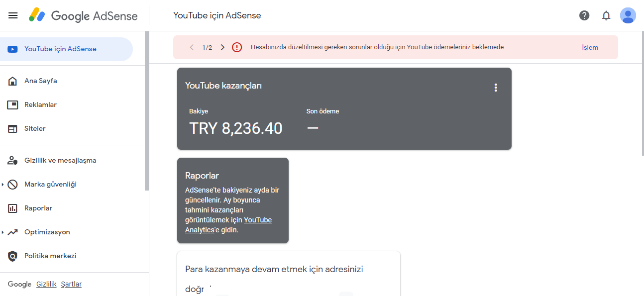The image size is (644, 296).
Task: Click the Politika merkezi shield icon
Action: pos(13,256)
